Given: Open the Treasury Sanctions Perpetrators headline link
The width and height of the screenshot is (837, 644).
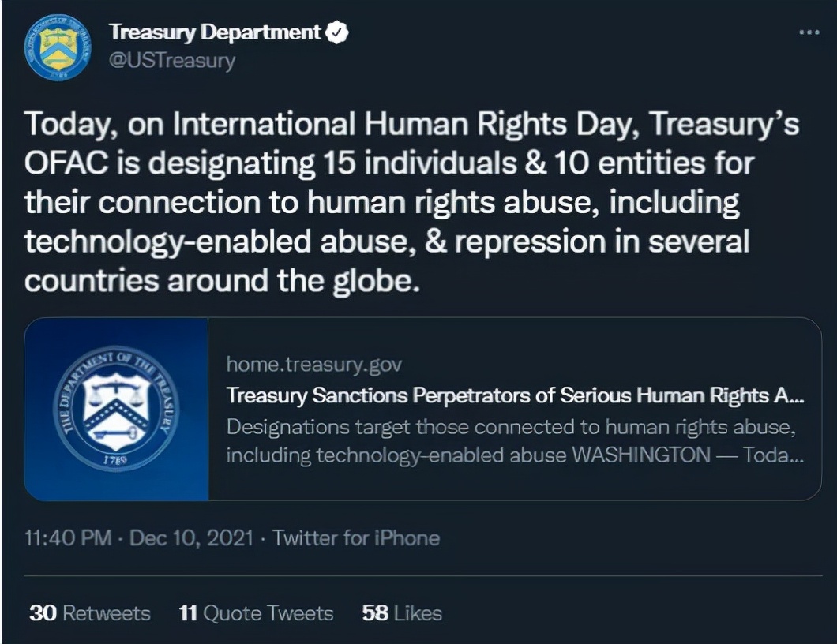Looking at the screenshot, I should [x=515, y=396].
